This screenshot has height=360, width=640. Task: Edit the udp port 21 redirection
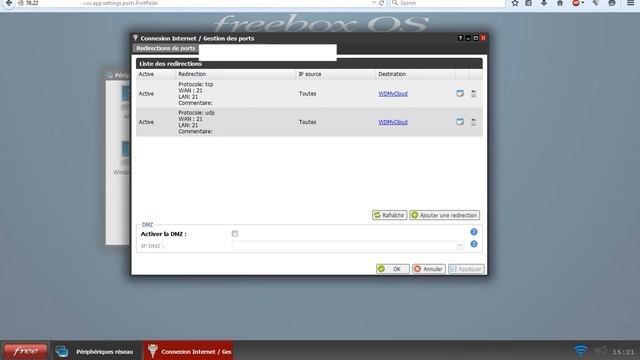tap(460, 122)
